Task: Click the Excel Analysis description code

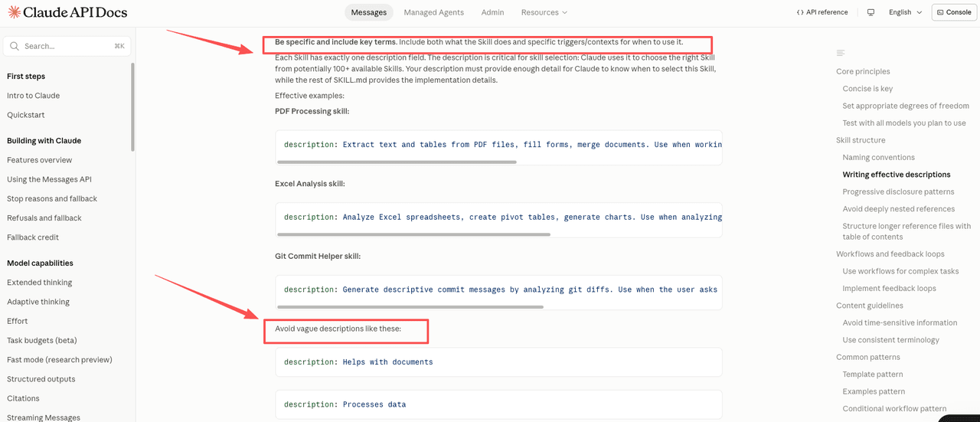Action: 502,217
